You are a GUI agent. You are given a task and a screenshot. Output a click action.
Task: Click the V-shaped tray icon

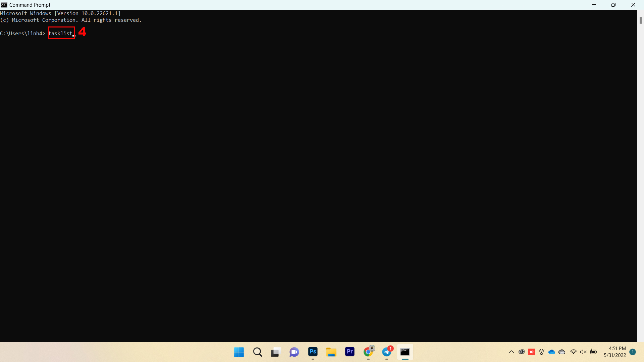[x=541, y=352]
